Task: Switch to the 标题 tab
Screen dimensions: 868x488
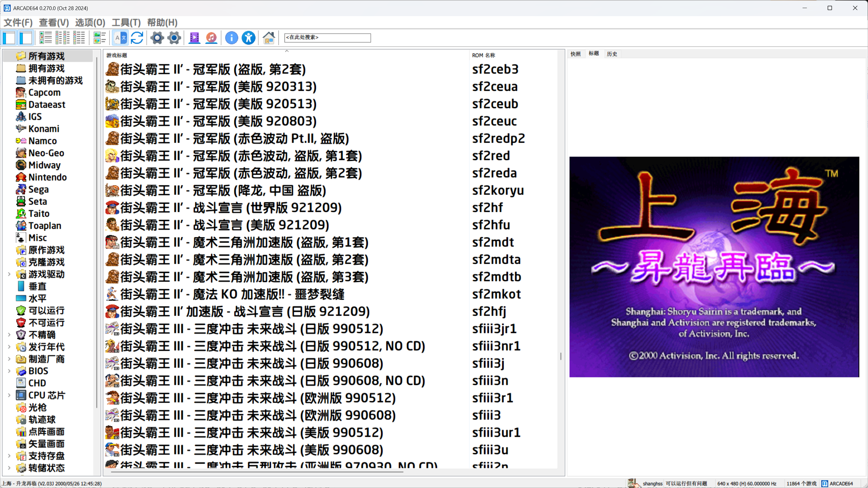Action: point(594,53)
